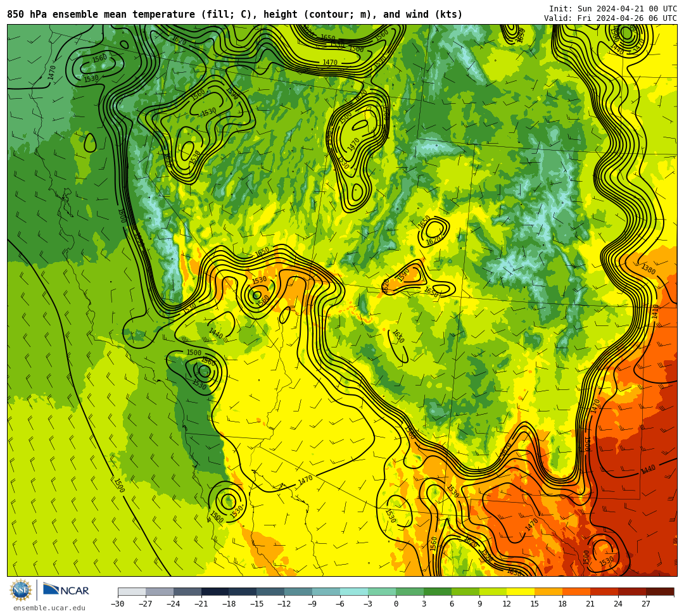Pick the colorbar swatch between 9 and 12
Viewport: 684px width, 616px height.
493,591
